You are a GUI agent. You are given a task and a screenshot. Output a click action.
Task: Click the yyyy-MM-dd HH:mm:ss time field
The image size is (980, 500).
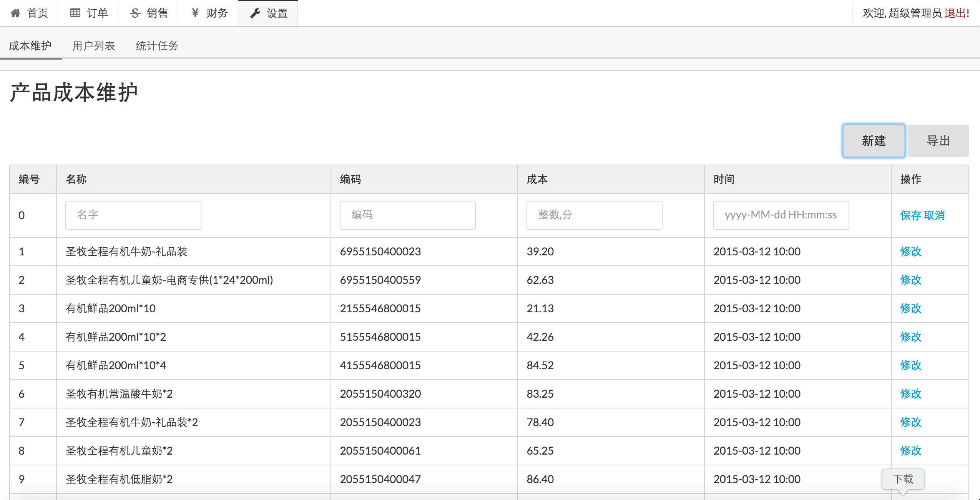(x=781, y=215)
